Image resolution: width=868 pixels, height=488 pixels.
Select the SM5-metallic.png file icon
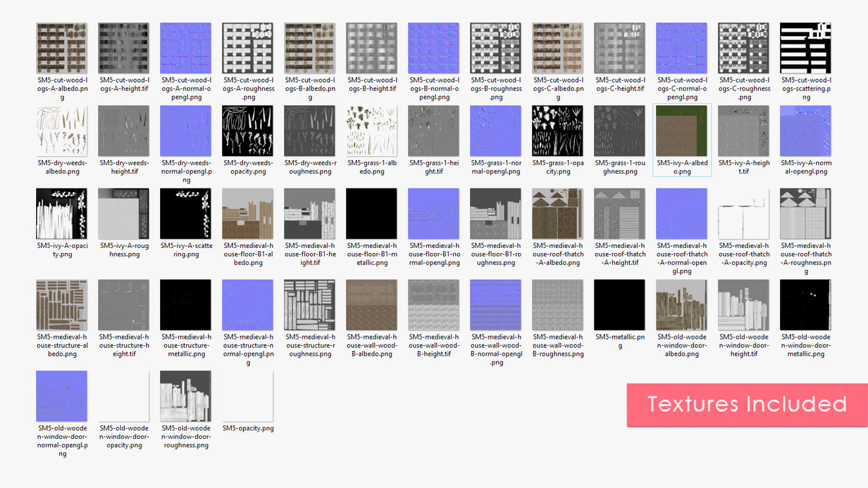pyautogui.click(x=619, y=305)
